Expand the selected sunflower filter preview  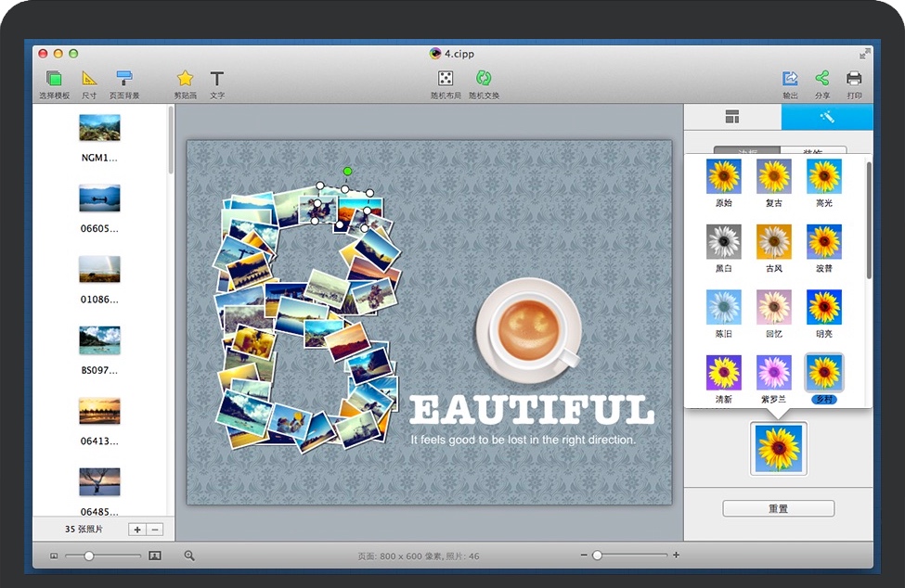coord(779,449)
